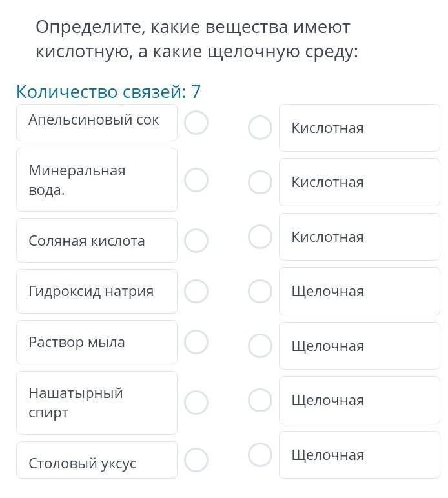Click the circle beside the last Щелочная

click(260, 455)
